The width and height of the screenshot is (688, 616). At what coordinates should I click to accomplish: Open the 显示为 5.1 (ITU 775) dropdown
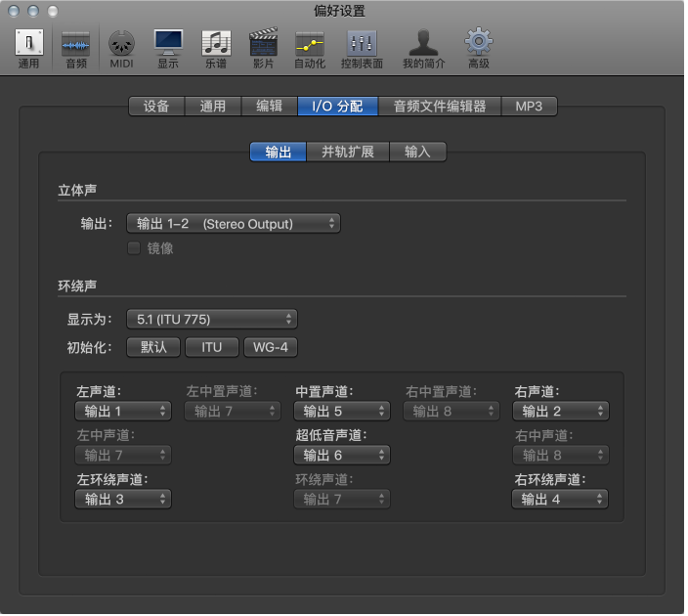coord(212,319)
